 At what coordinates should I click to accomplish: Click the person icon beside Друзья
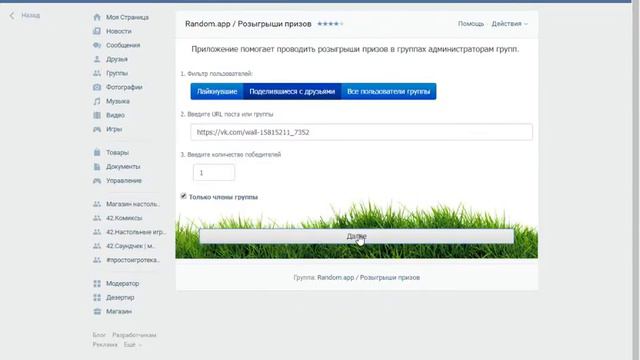click(x=97, y=59)
